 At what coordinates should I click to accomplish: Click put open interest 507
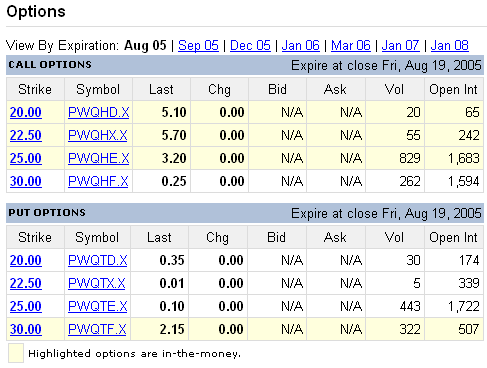469,329
